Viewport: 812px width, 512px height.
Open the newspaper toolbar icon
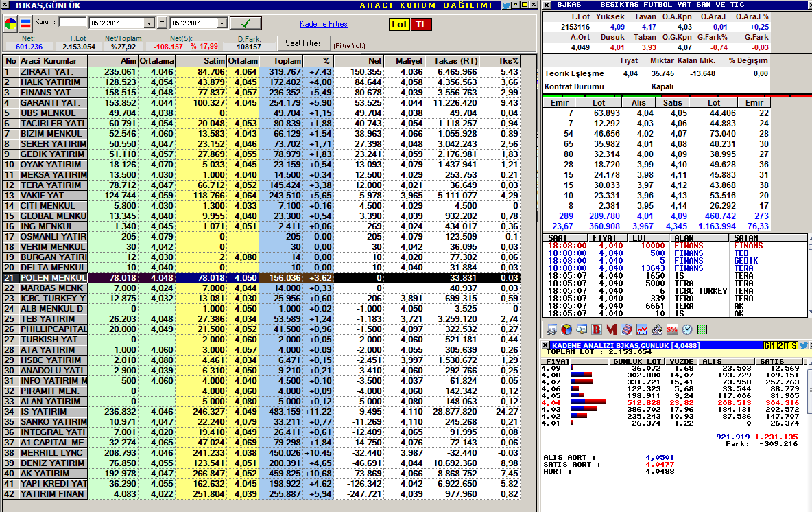[x=657, y=329]
